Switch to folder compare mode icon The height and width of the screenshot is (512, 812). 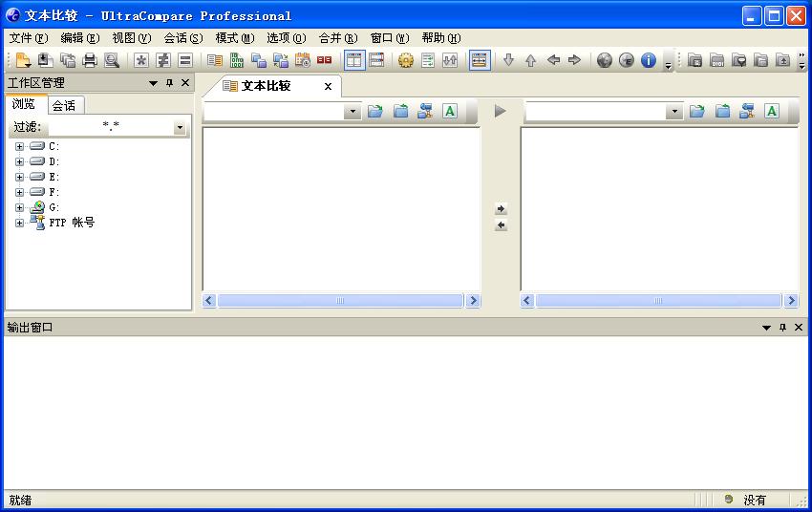[x=259, y=60]
